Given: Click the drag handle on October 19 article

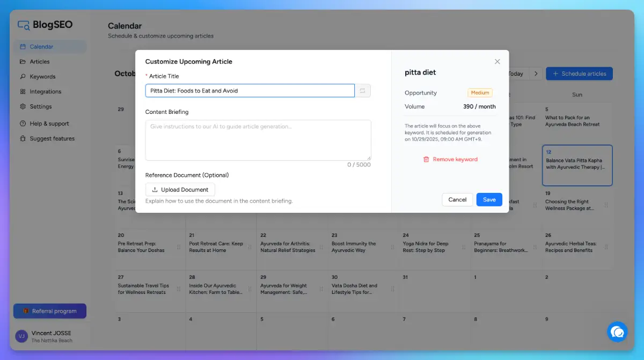Looking at the screenshot, I should click(x=606, y=205).
